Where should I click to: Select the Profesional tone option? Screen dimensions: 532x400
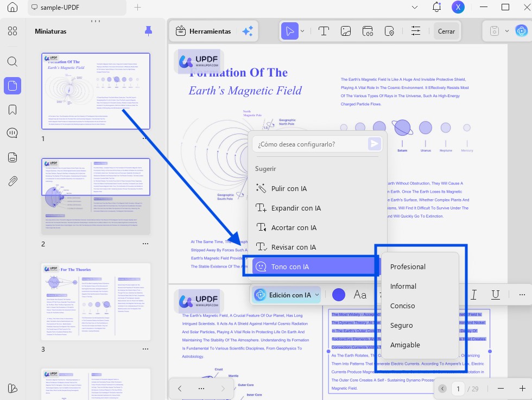(x=408, y=266)
